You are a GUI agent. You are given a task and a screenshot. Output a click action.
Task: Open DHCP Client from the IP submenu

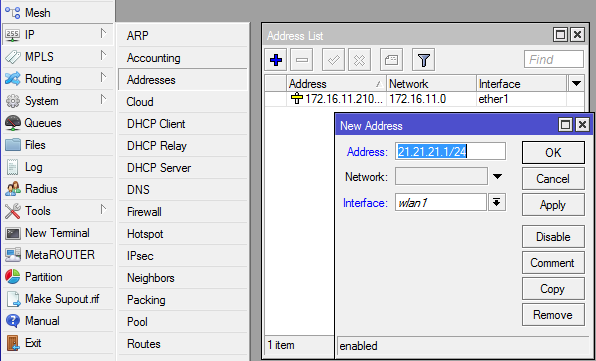click(183, 124)
